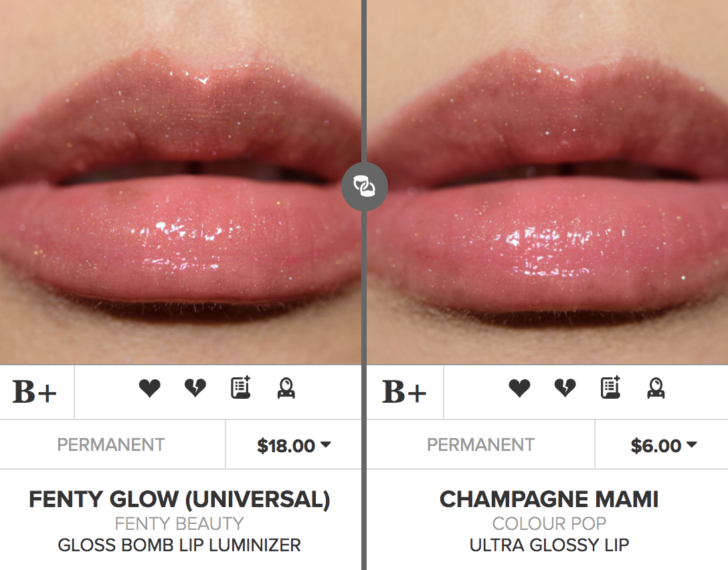Click the Fenty Beauty brand name
The height and width of the screenshot is (570, 728).
(x=179, y=523)
